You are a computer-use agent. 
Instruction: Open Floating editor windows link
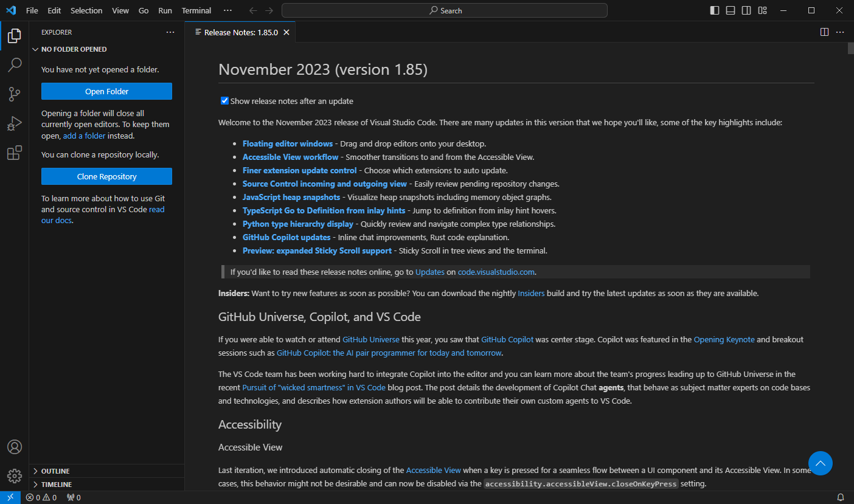288,143
